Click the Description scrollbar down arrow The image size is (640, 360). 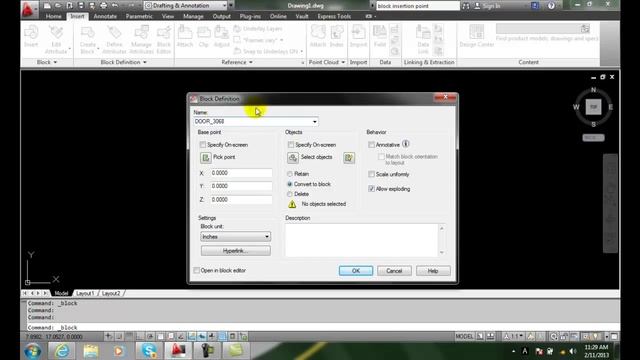(442, 253)
